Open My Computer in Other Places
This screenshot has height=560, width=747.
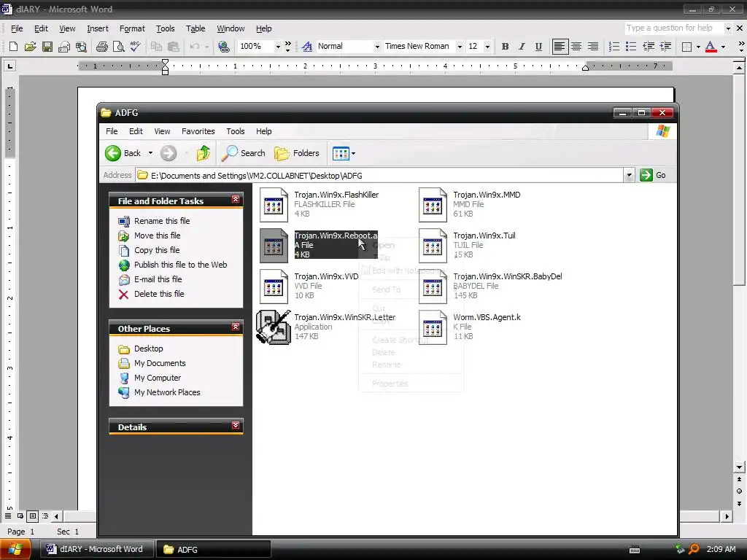click(158, 378)
